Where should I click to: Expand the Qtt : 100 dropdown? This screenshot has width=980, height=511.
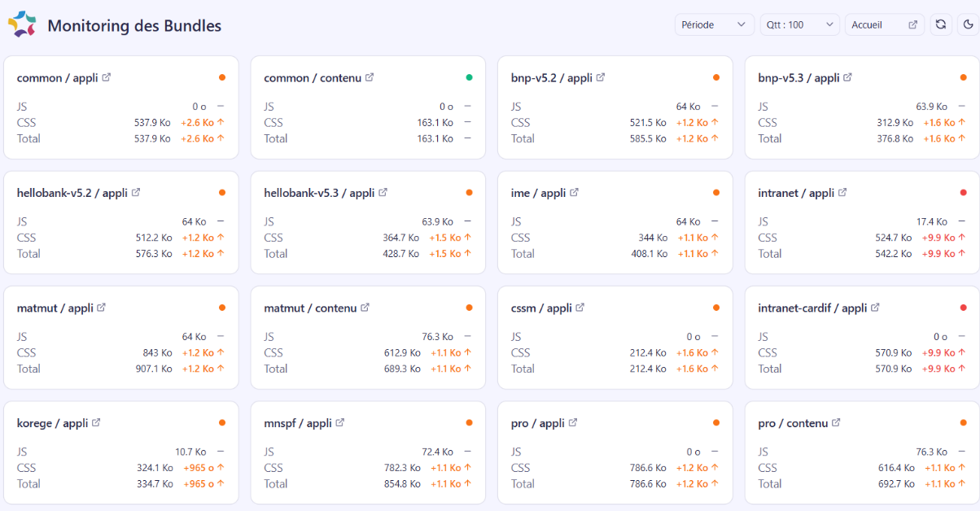pyautogui.click(x=800, y=25)
